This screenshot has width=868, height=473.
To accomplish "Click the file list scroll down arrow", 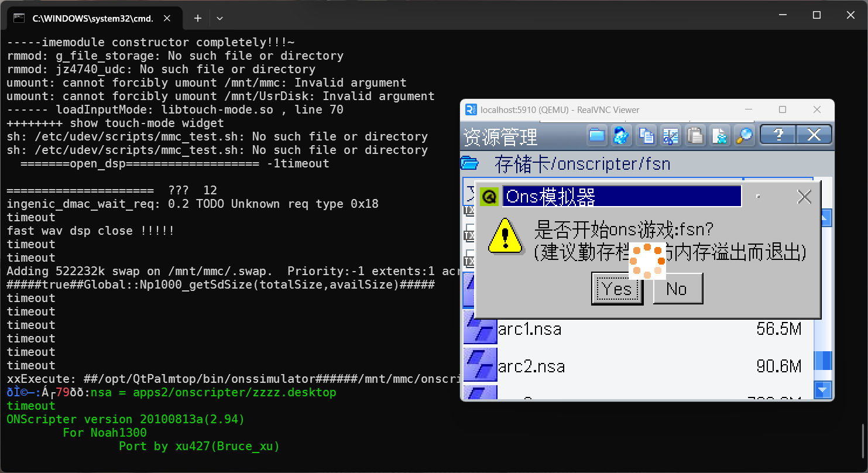I will point(824,389).
